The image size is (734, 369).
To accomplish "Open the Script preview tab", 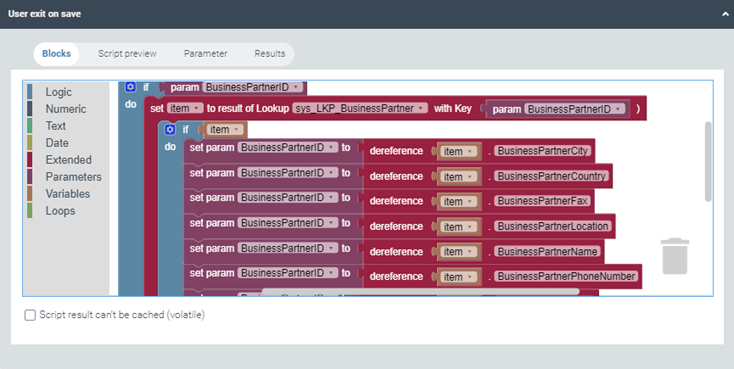I will pos(127,53).
